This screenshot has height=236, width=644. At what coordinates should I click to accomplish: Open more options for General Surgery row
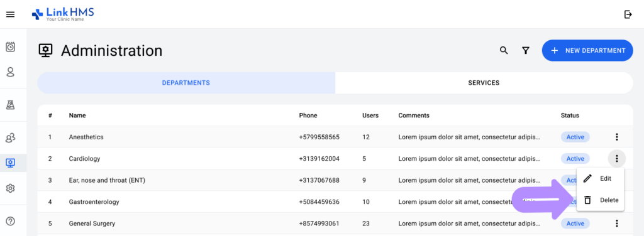[x=616, y=223]
